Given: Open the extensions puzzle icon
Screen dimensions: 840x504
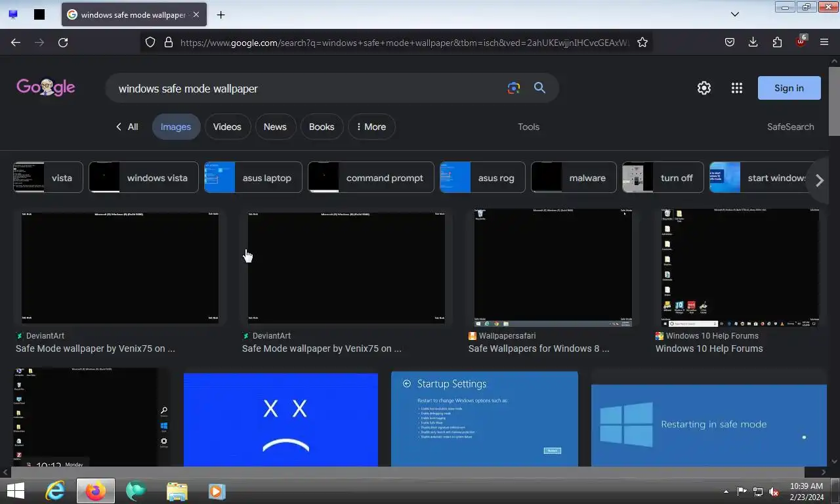Looking at the screenshot, I should point(777,42).
